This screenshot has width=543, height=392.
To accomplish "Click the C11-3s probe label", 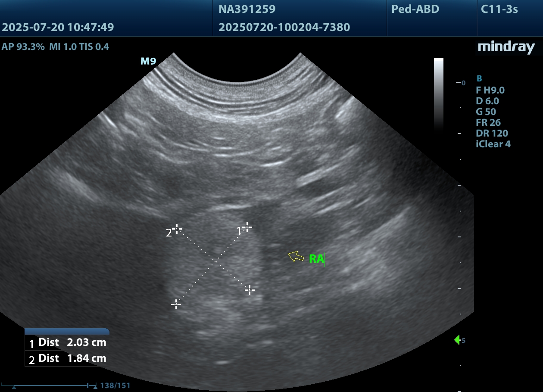I will point(499,9).
